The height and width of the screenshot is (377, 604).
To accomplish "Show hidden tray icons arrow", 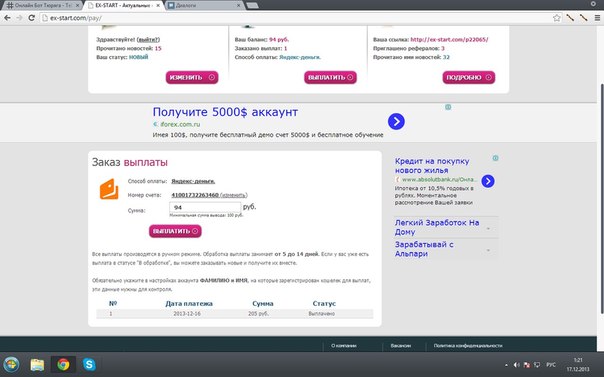I will [x=506, y=365].
